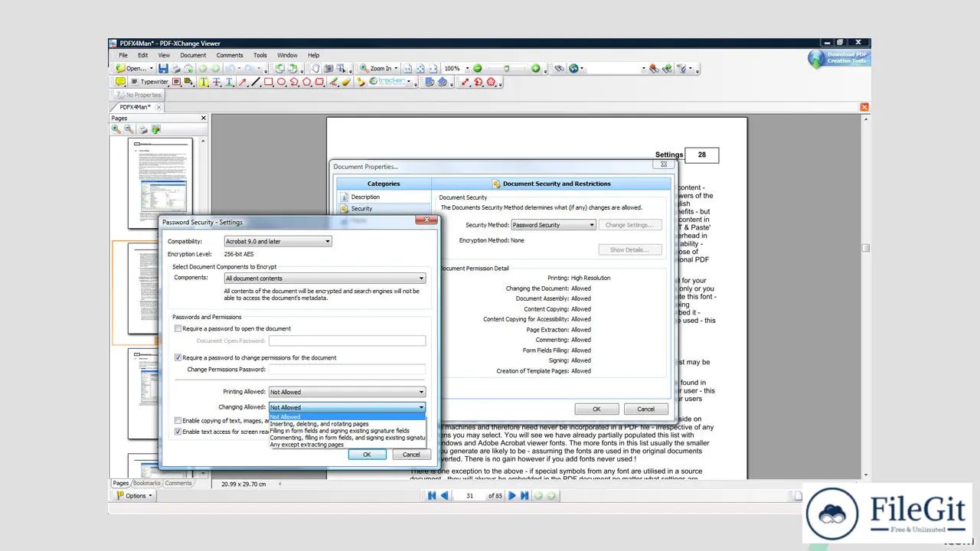
Task: Open Security Method dropdown in Document Properties
Action: click(553, 225)
